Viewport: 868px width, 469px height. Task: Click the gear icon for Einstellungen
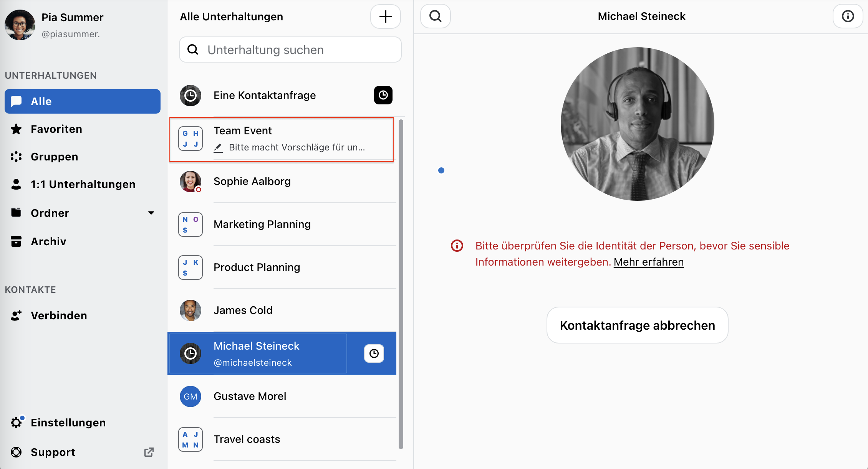(x=16, y=423)
